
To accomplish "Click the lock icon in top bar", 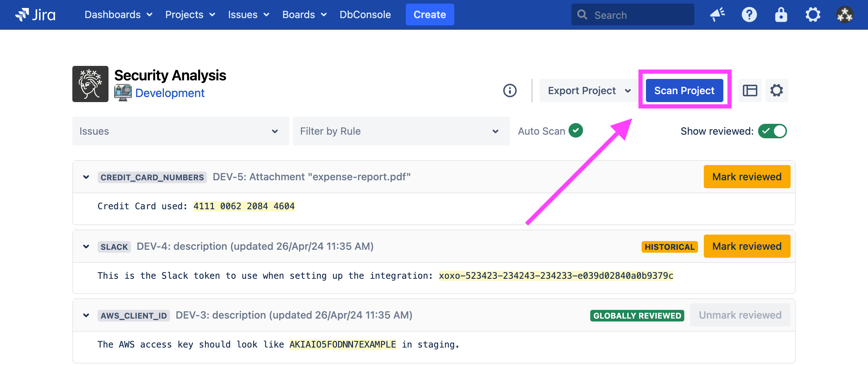I will 781,15.
